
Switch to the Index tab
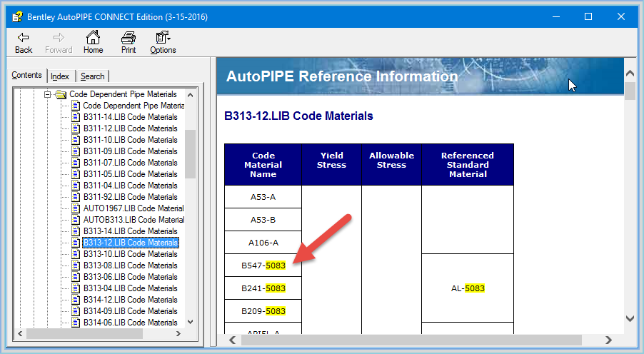coord(60,76)
